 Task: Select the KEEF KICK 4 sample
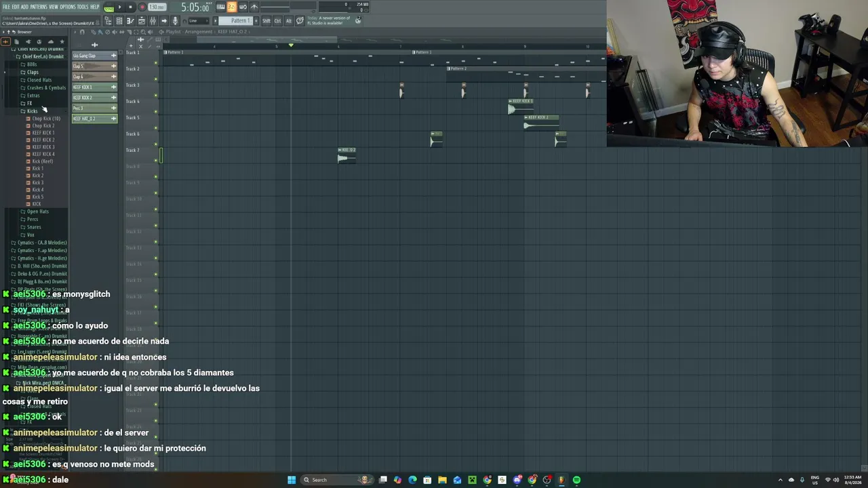click(x=43, y=154)
